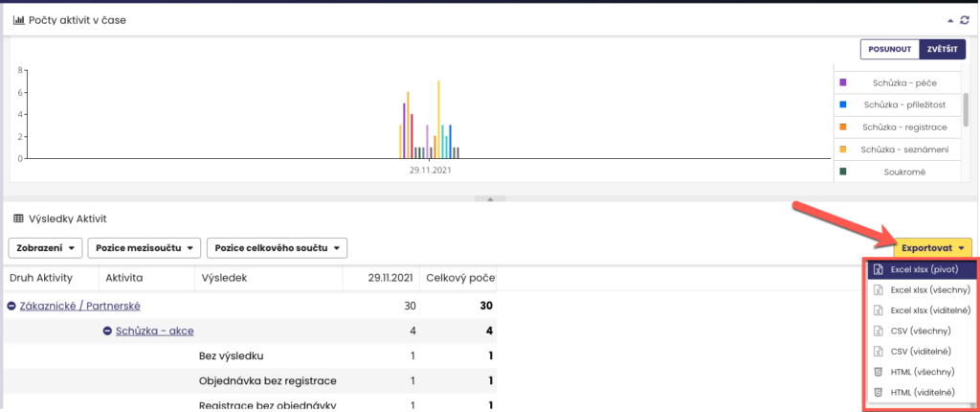Collapse Zákaznické / Partnerské row minus icon
Screen dimensions: 980x412
tap(11, 307)
